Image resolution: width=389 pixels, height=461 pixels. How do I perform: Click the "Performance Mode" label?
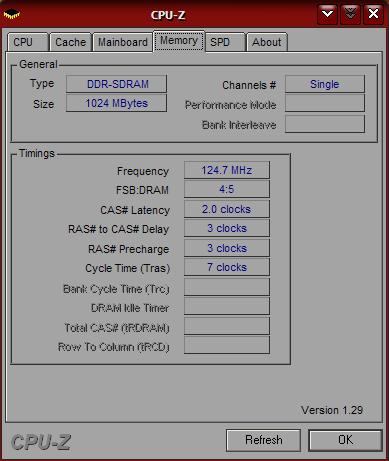tap(230, 105)
